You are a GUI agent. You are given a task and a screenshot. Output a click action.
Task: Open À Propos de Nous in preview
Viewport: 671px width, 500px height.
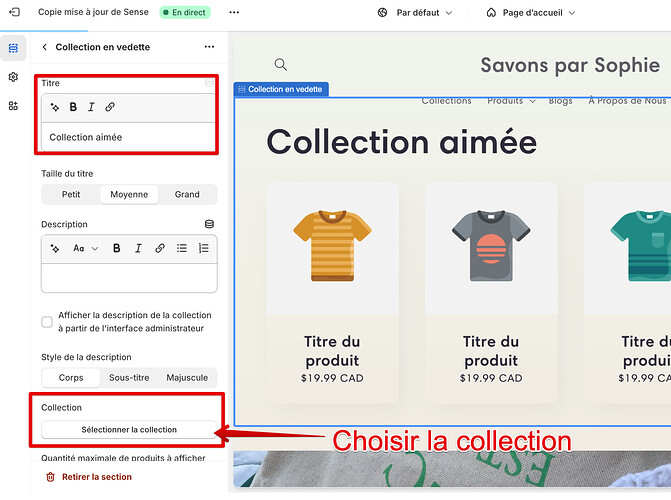627,101
